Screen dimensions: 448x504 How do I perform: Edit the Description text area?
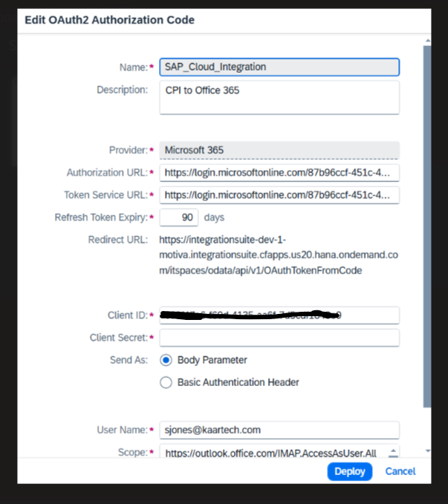click(x=279, y=97)
